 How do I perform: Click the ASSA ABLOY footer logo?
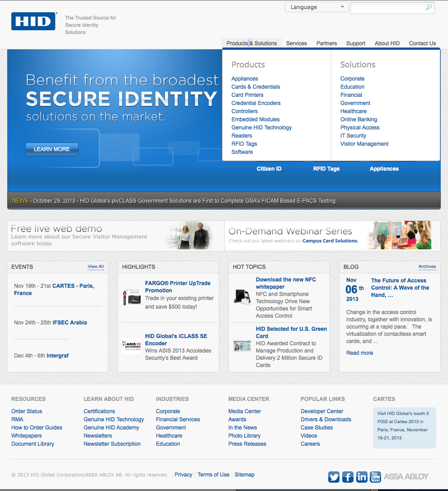click(x=406, y=477)
